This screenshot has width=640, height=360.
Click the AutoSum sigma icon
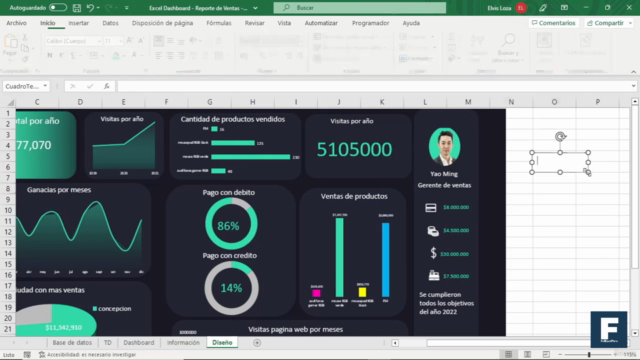pos(451,37)
